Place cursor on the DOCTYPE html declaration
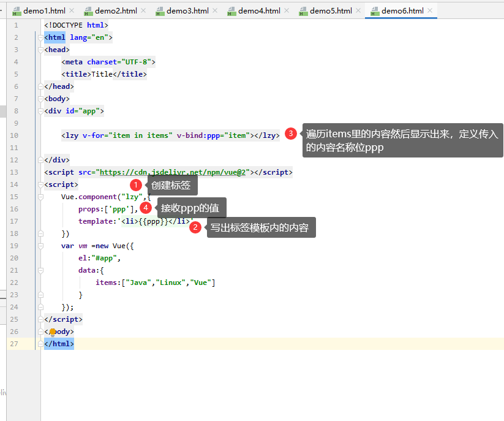This screenshot has width=504, height=421. 76,25
